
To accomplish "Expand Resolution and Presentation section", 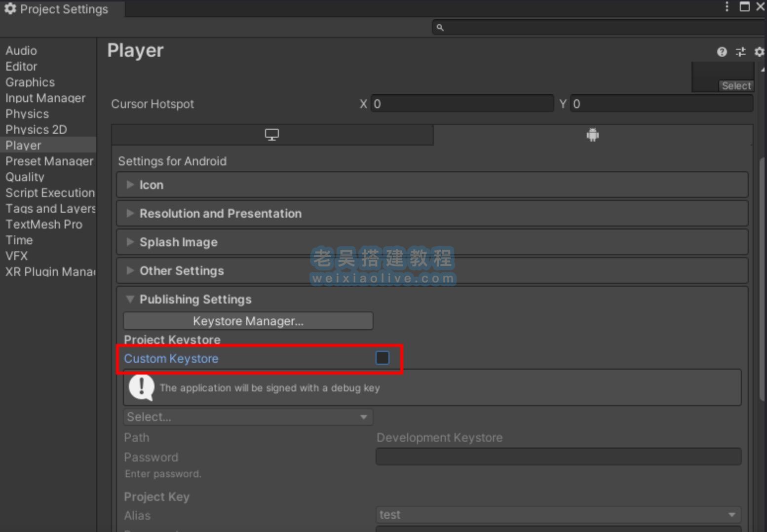I will pyautogui.click(x=220, y=214).
